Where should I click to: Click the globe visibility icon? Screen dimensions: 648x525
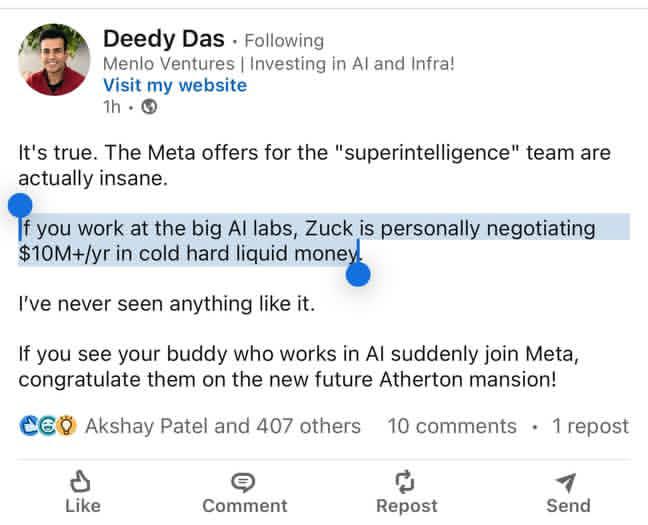pyautogui.click(x=149, y=107)
